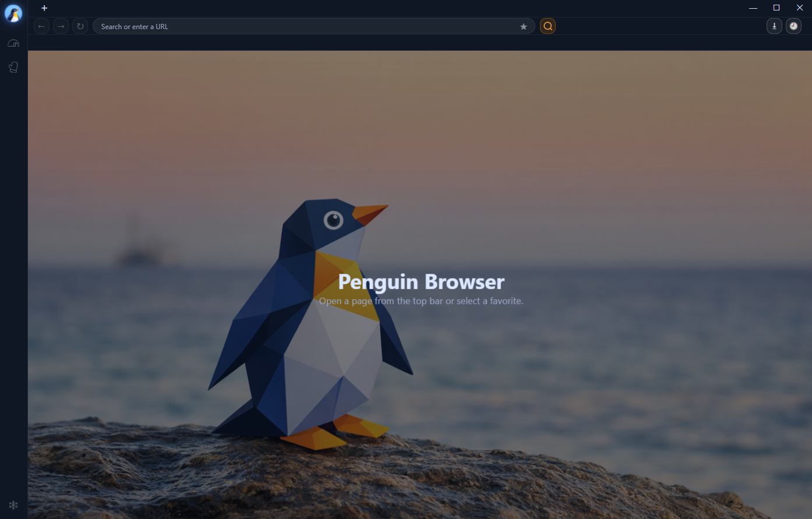Image resolution: width=812 pixels, height=519 pixels.
Task: Toggle the favorite star in the address bar
Action: coord(523,26)
